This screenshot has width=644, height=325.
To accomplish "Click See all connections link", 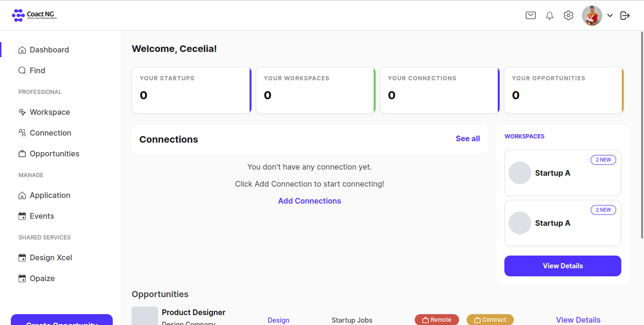I will 468,138.
